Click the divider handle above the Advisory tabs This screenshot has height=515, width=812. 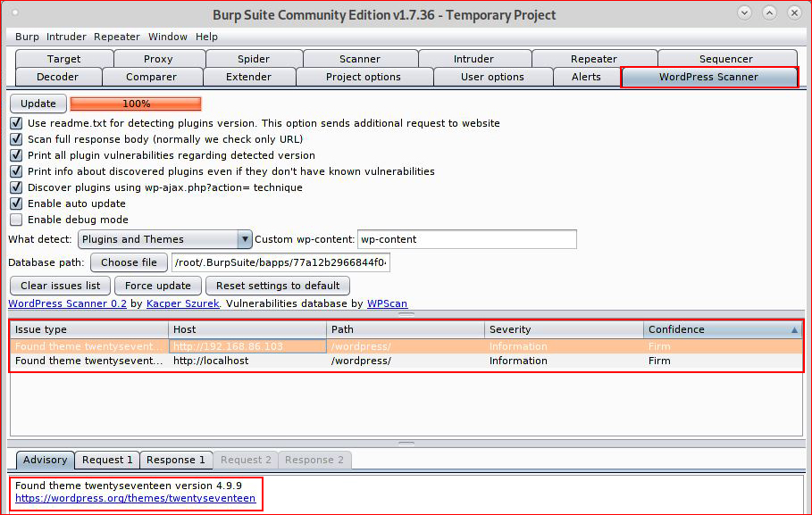[406, 443]
